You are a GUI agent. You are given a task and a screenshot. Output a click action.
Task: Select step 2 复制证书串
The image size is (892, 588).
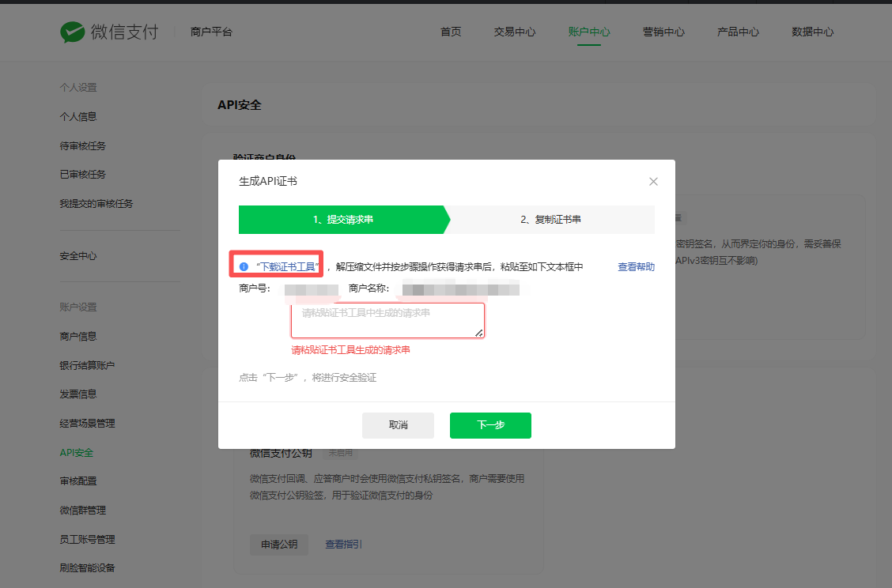point(550,220)
